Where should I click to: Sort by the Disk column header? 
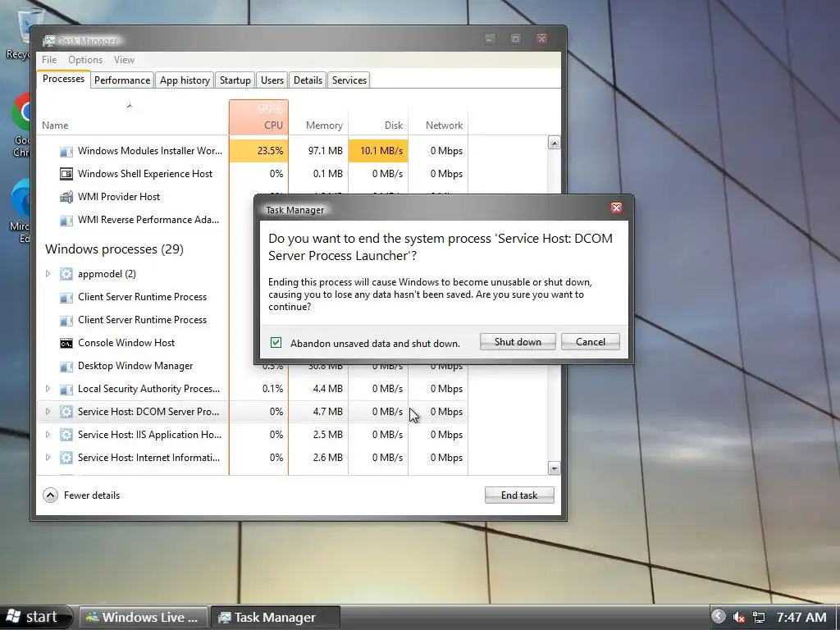[379, 117]
